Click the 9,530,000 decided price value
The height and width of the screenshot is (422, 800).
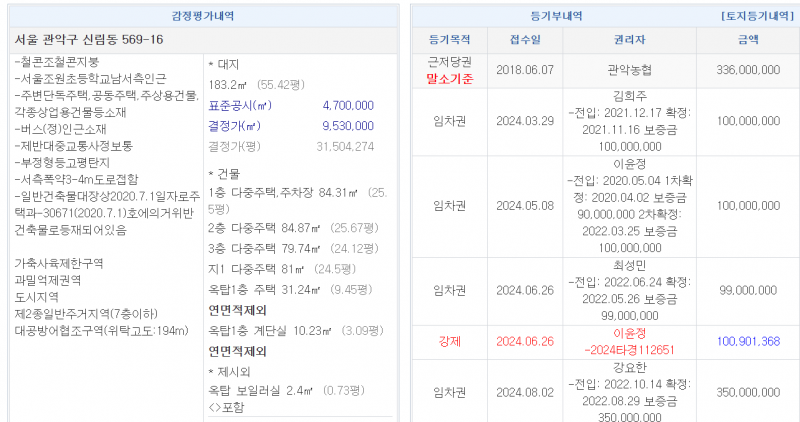[x=348, y=126]
